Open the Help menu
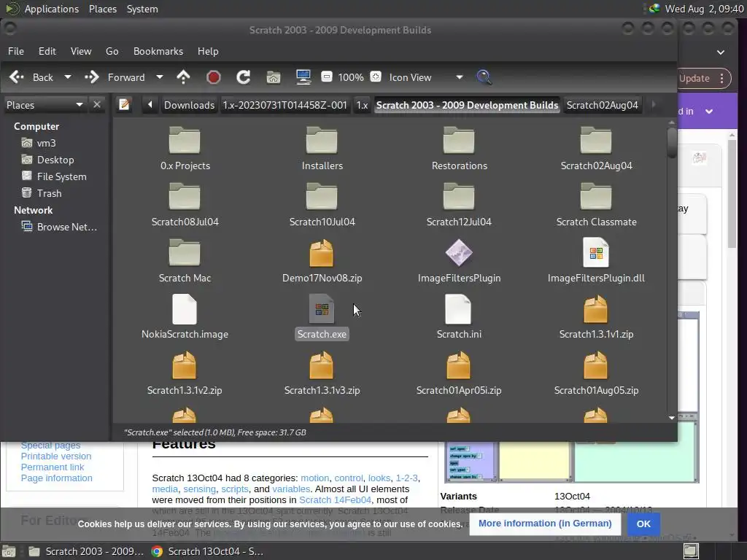Image resolution: width=747 pixels, height=560 pixels. [208, 51]
